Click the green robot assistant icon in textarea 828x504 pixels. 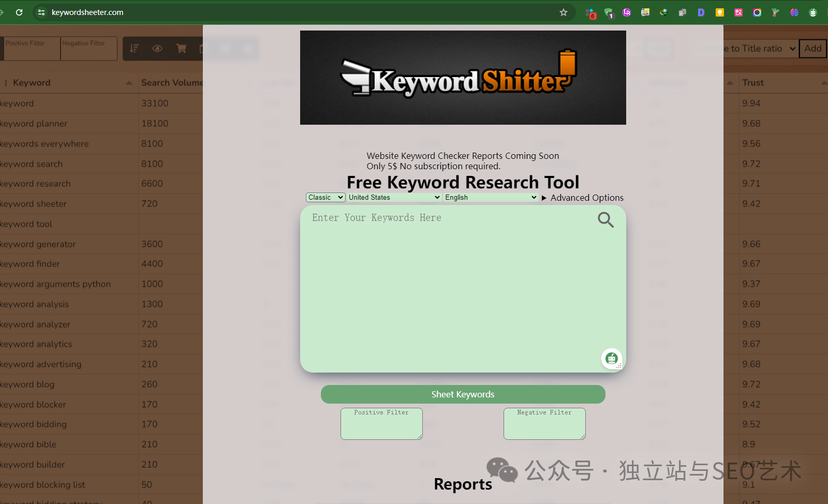point(612,359)
